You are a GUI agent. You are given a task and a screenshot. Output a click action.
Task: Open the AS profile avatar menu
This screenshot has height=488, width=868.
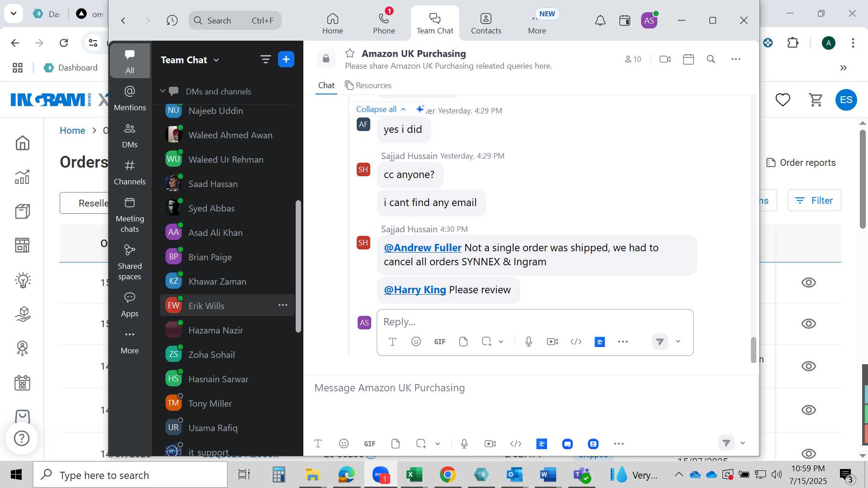[x=649, y=20]
